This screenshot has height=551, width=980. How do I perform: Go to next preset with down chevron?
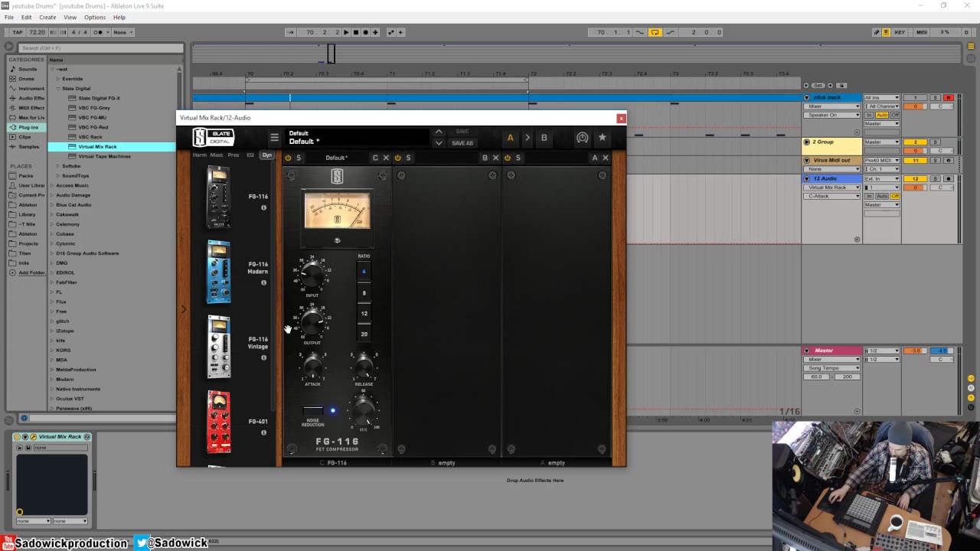(439, 143)
